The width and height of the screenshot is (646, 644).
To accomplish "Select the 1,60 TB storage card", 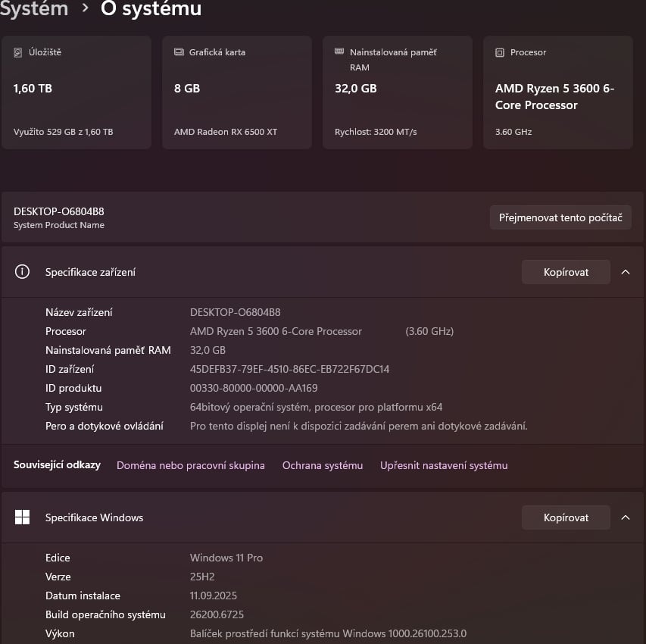I will [x=76, y=91].
